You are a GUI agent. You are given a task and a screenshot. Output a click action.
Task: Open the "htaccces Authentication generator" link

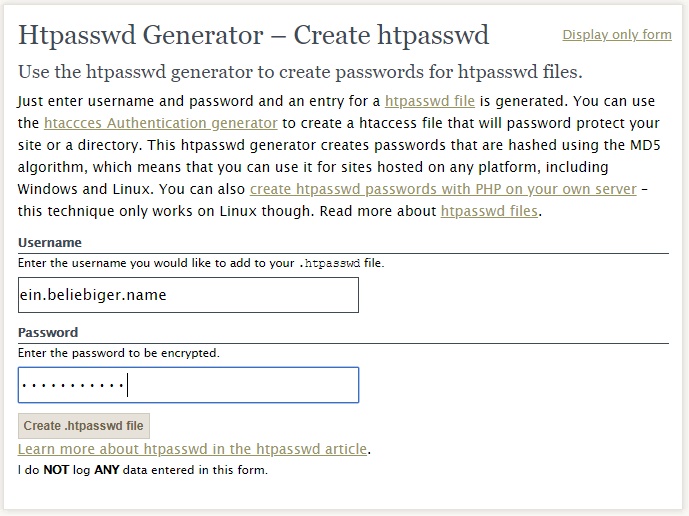pos(160,123)
